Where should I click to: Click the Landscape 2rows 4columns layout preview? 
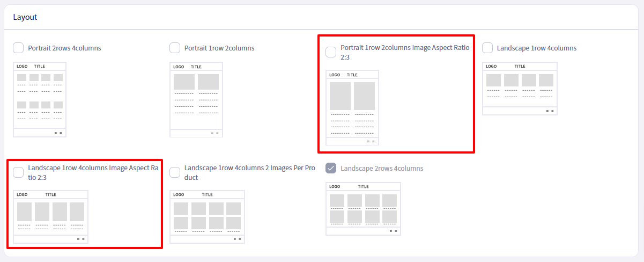point(363,209)
